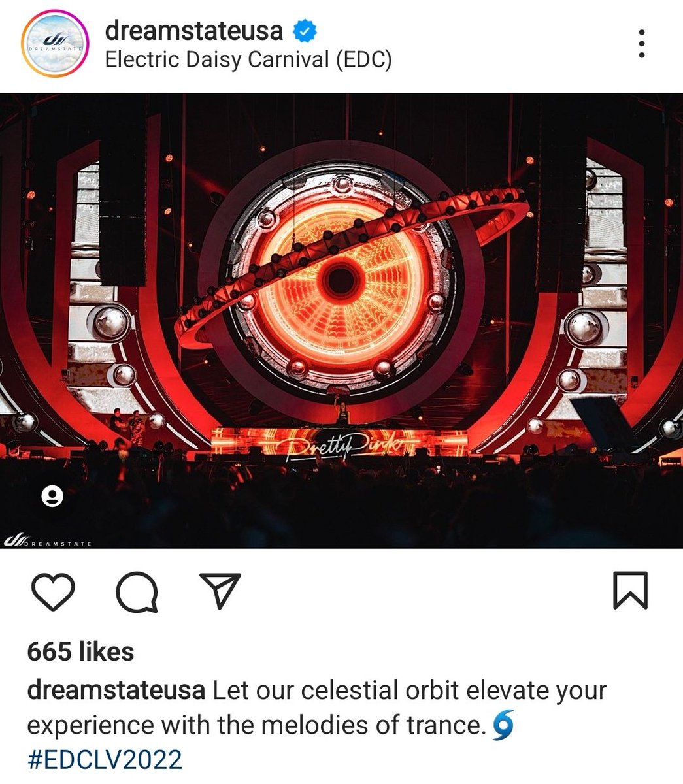The height and width of the screenshot is (784, 683).
Task: Open the dreamstateusa username in the header
Action: point(194,30)
